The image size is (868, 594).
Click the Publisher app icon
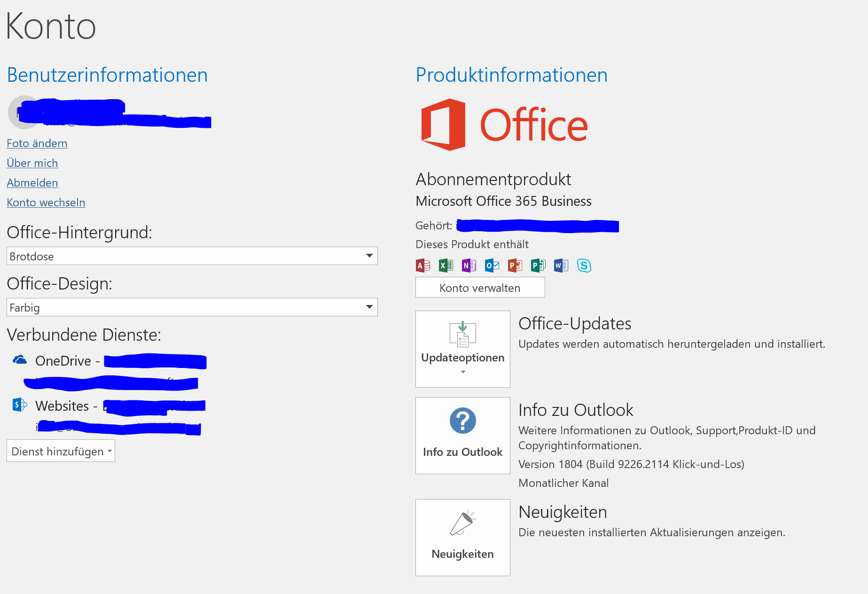pyautogui.click(x=538, y=266)
